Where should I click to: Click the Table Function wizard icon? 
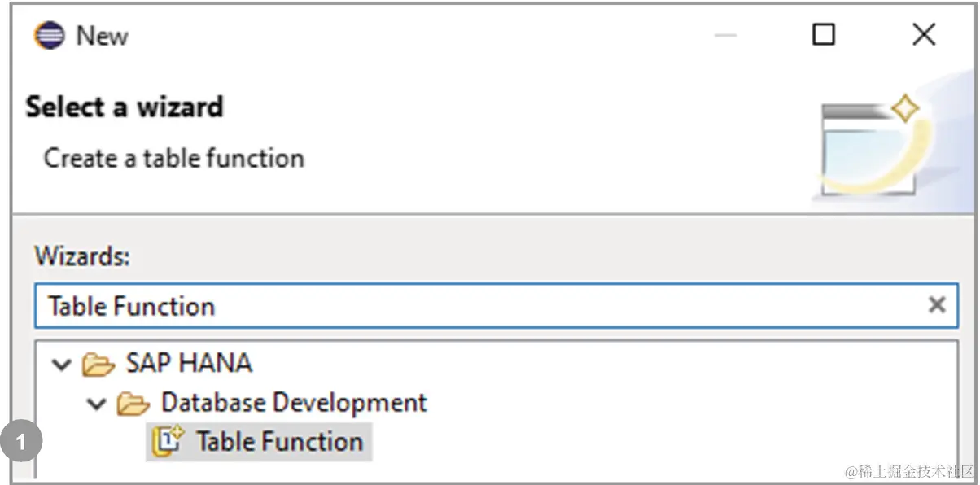[168, 442]
